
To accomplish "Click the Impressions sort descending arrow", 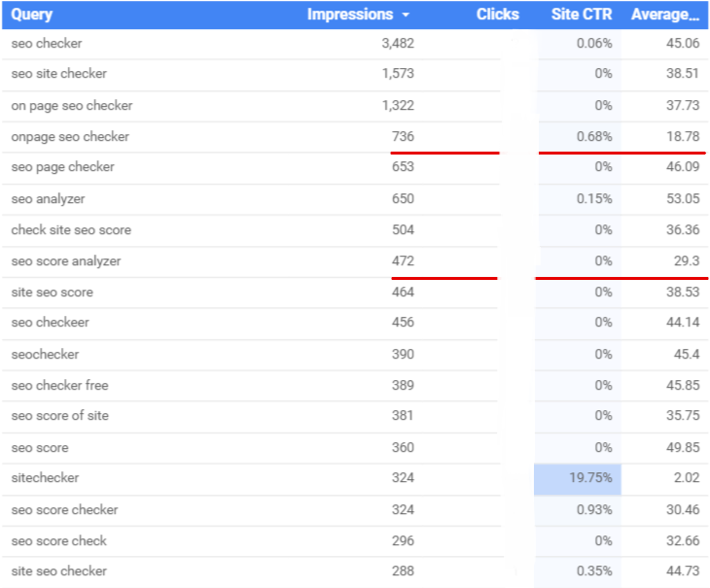I will coord(406,15).
